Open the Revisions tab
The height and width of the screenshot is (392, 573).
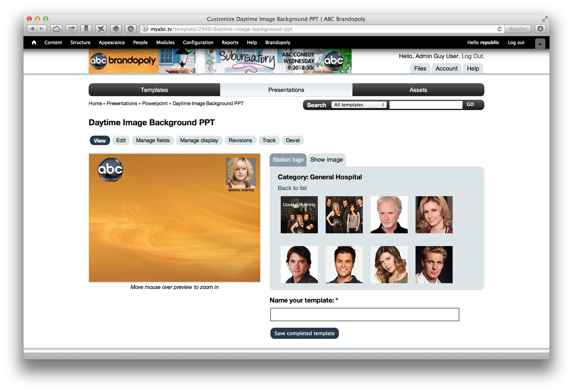pos(240,140)
